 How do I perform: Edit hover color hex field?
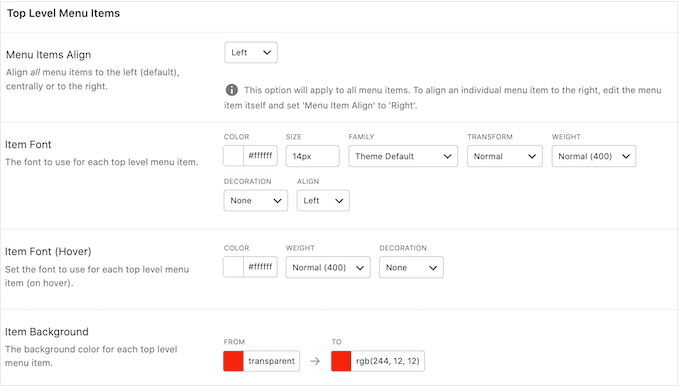point(260,267)
